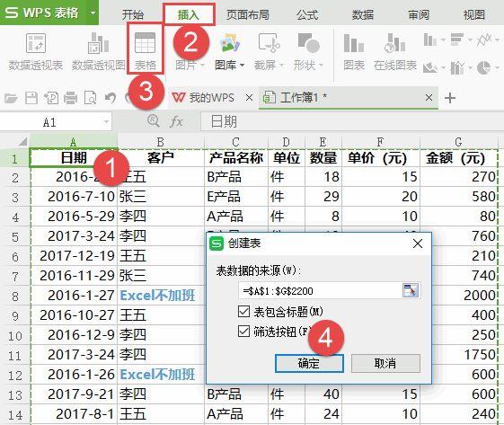504x425 pixels.
Task: Switch to the 页面布局 ribbon tab
Action: pyautogui.click(x=247, y=14)
